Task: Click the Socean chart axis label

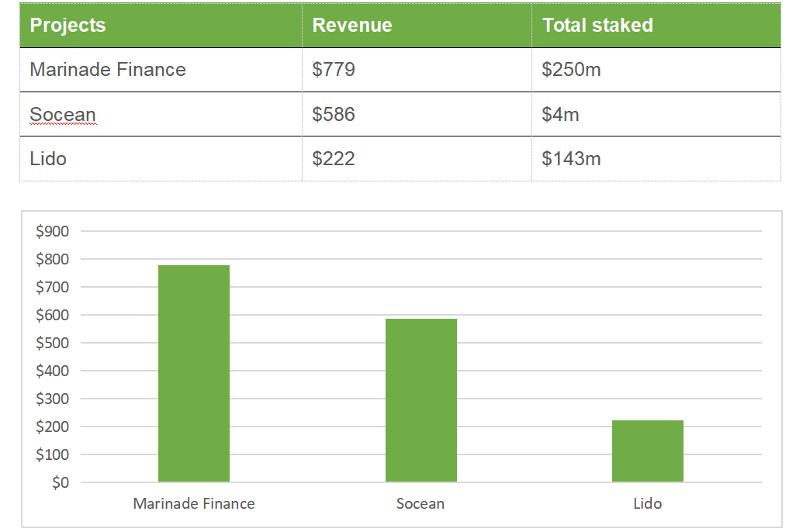Action: click(421, 504)
